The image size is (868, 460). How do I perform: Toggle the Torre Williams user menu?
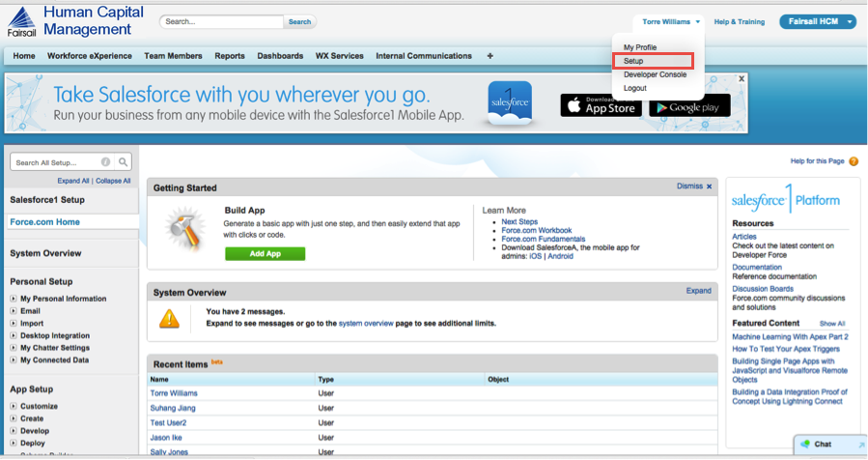pyautogui.click(x=671, y=21)
